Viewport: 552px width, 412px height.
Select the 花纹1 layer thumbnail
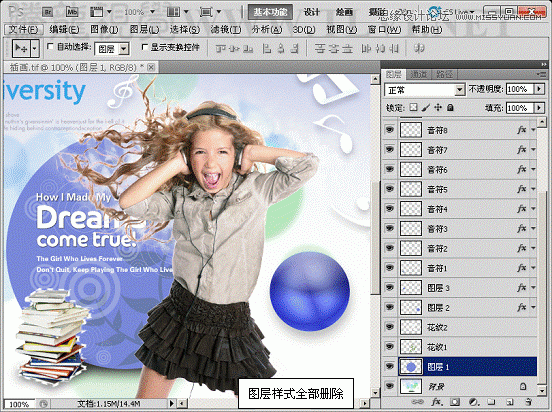click(411, 347)
